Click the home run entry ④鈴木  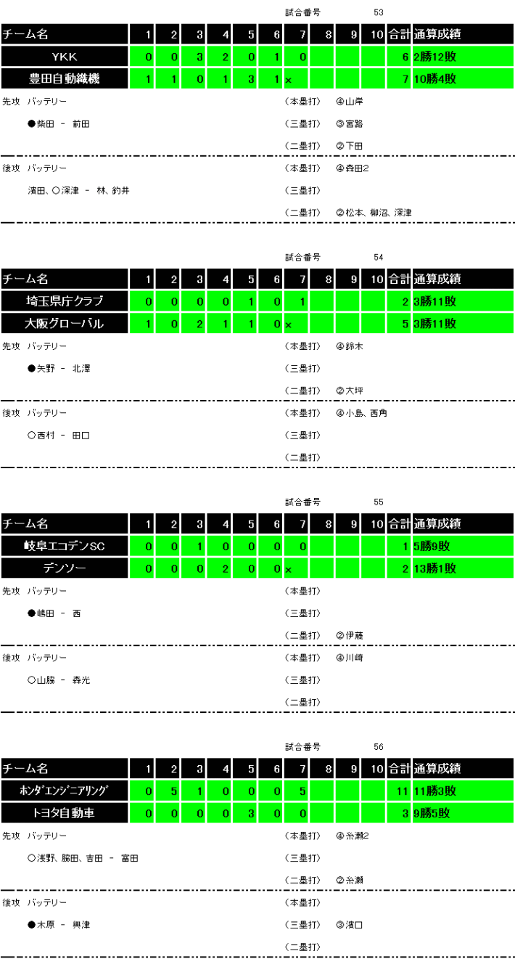(349, 346)
